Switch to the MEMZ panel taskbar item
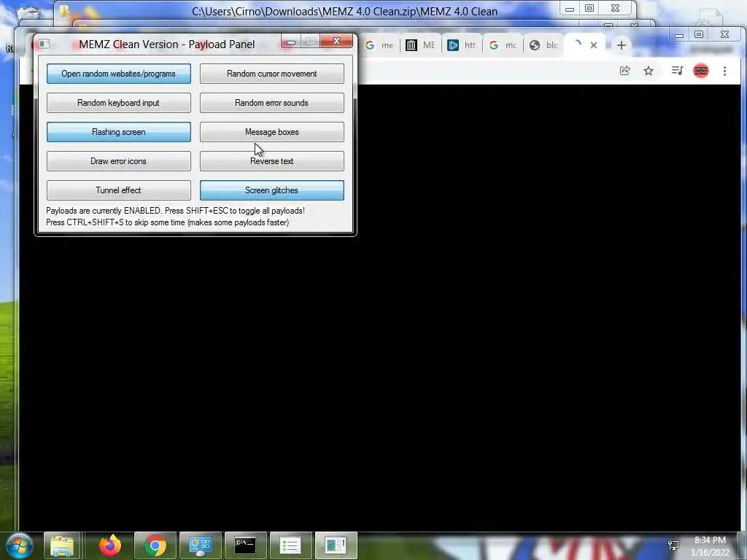Viewport: 747px width, 560px height. (x=336, y=545)
